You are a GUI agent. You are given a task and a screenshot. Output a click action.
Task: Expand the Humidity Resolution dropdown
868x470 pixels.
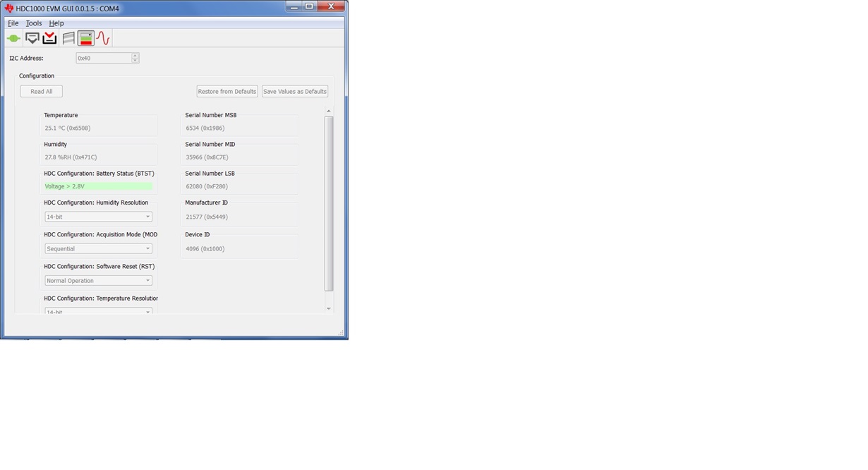coord(99,217)
